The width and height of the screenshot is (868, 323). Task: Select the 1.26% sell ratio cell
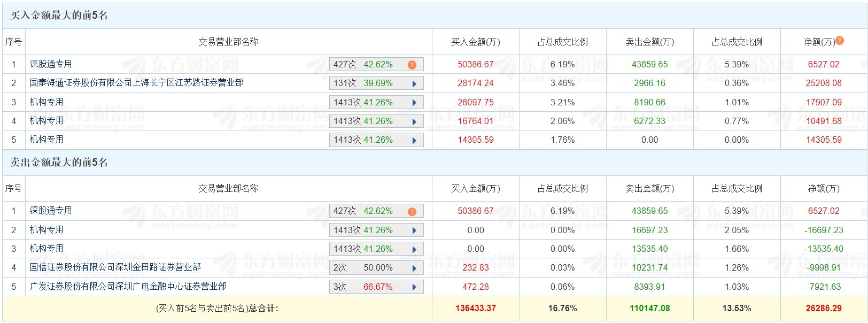(x=737, y=267)
